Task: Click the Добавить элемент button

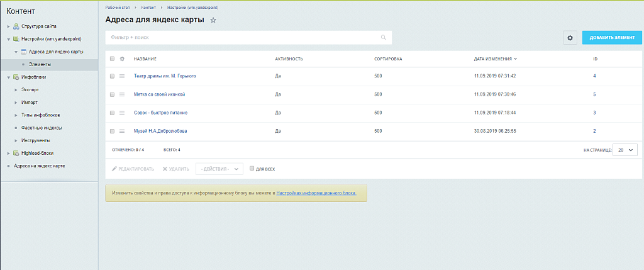Action: [x=612, y=38]
